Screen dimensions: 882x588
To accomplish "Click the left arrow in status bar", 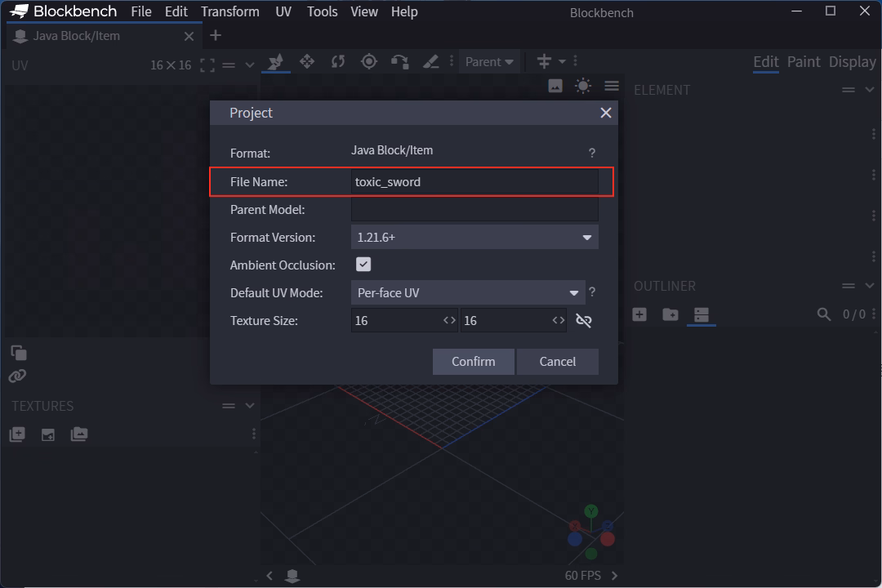I will [x=270, y=576].
